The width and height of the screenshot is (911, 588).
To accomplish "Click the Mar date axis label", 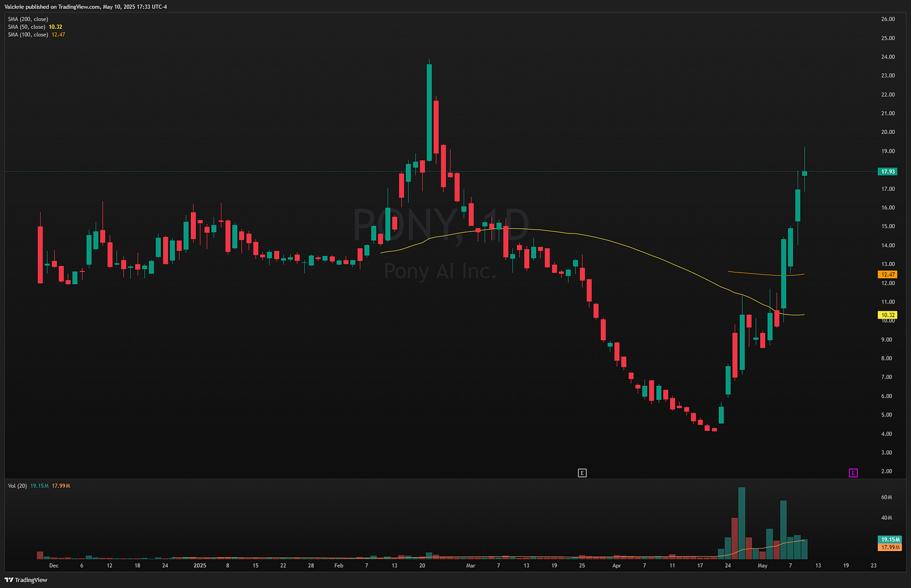I will click(x=471, y=565).
